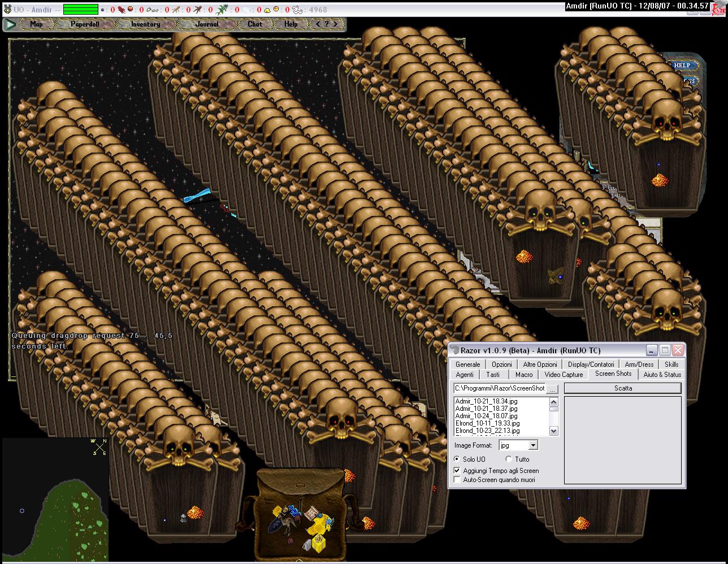Click the yellow sulfurous ash counter icon
This screenshot has width=728, height=564.
click(267, 10)
